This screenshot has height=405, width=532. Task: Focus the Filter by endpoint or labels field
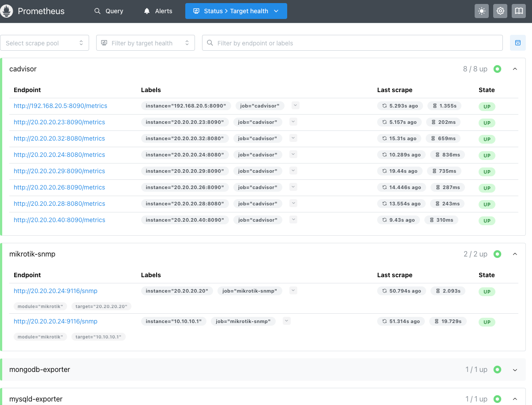[352, 43]
